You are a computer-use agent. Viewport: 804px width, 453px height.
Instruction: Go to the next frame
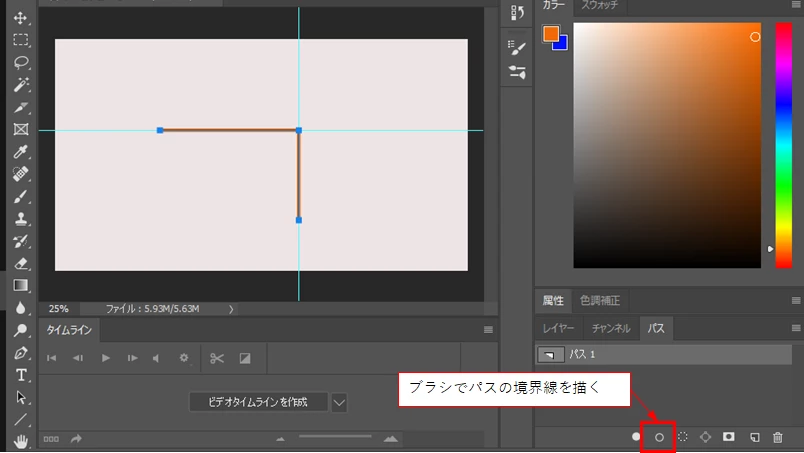tap(132, 358)
